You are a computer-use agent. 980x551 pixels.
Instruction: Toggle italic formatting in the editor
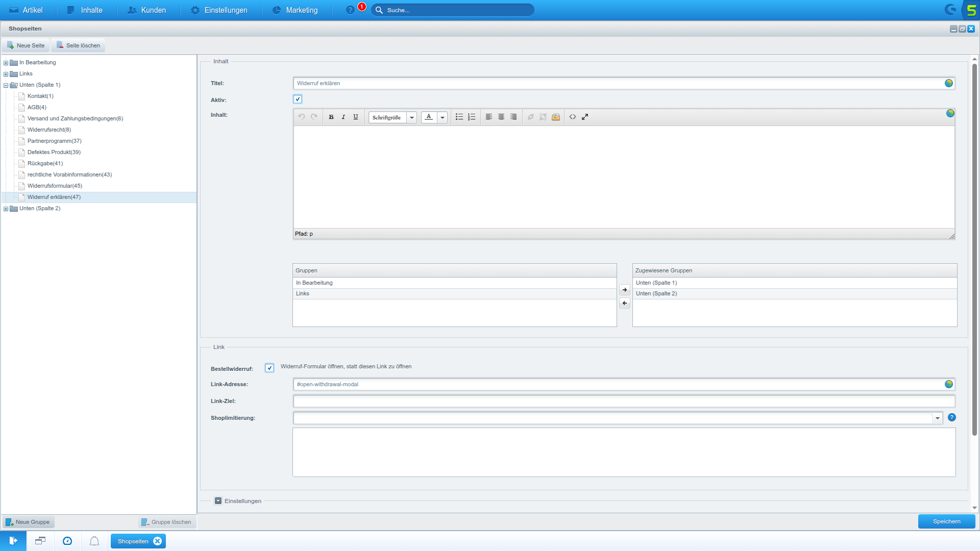(x=344, y=117)
